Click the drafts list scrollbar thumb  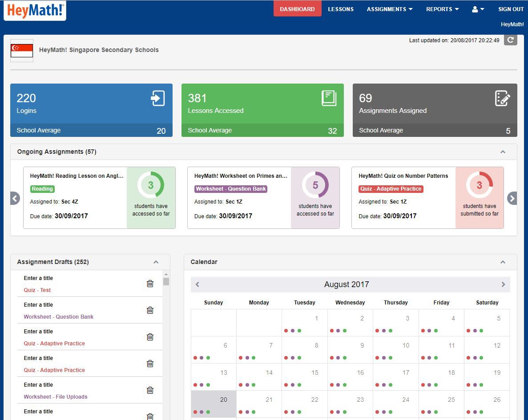click(166, 281)
